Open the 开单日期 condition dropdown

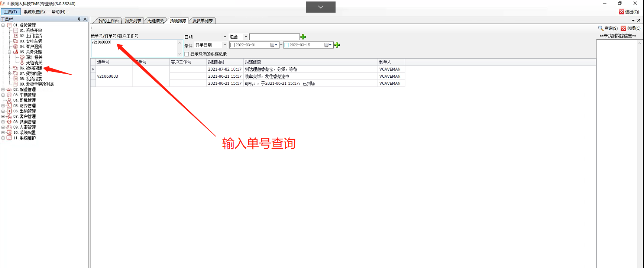coord(225,45)
